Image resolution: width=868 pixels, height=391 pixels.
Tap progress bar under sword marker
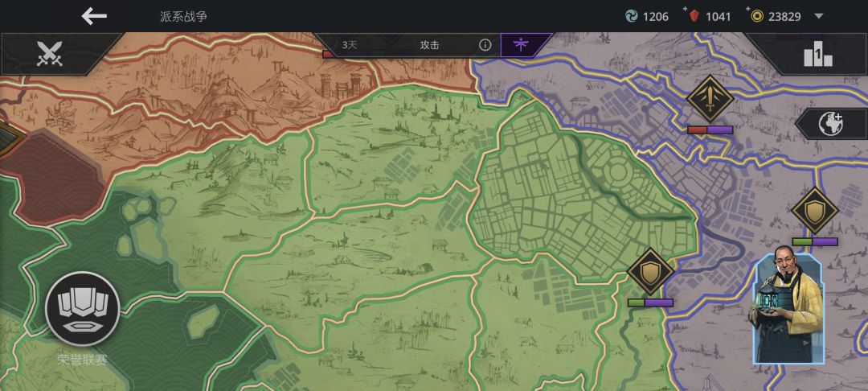tap(710, 130)
